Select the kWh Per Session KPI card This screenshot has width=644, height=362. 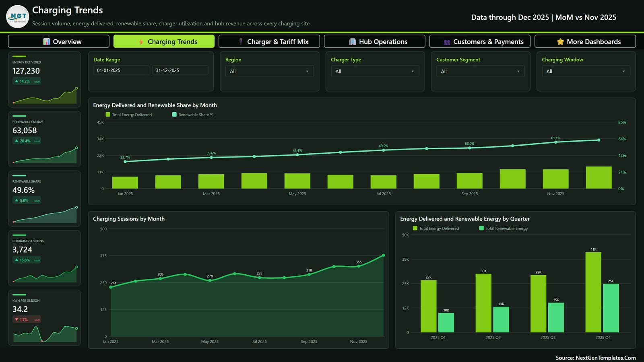click(x=45, y=318)
